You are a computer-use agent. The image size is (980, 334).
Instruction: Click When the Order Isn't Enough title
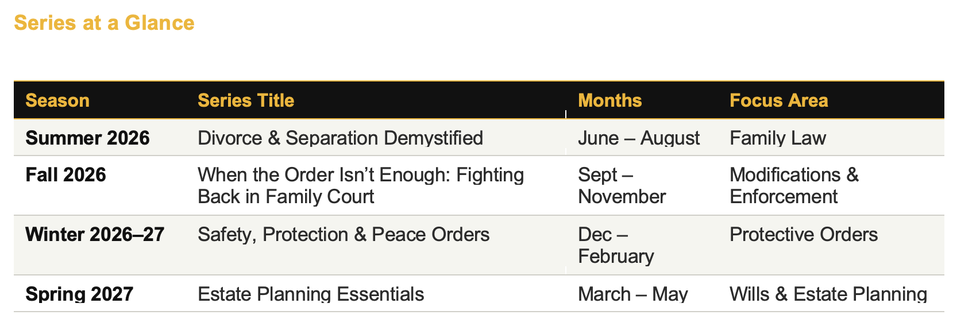coord(361,185)
